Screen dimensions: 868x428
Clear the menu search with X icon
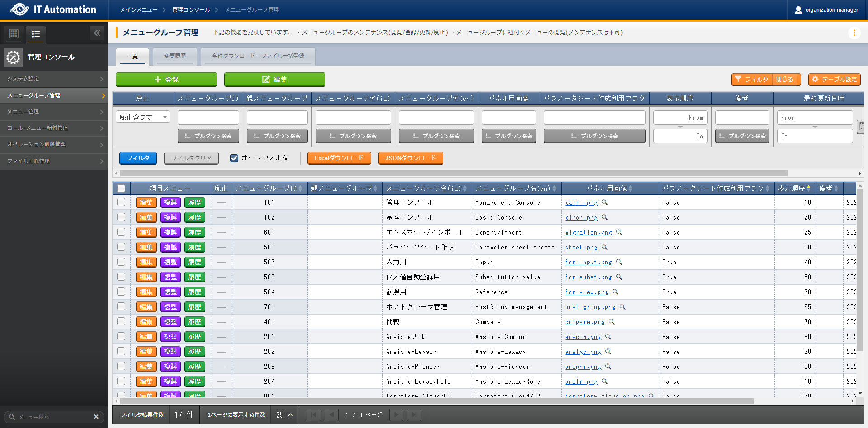click(x=96, y=417)
